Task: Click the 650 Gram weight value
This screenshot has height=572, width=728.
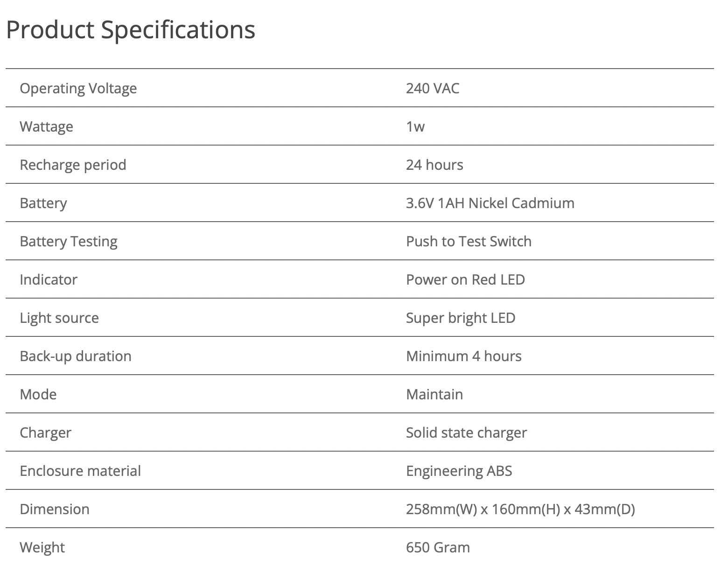Action: point(438,547)
